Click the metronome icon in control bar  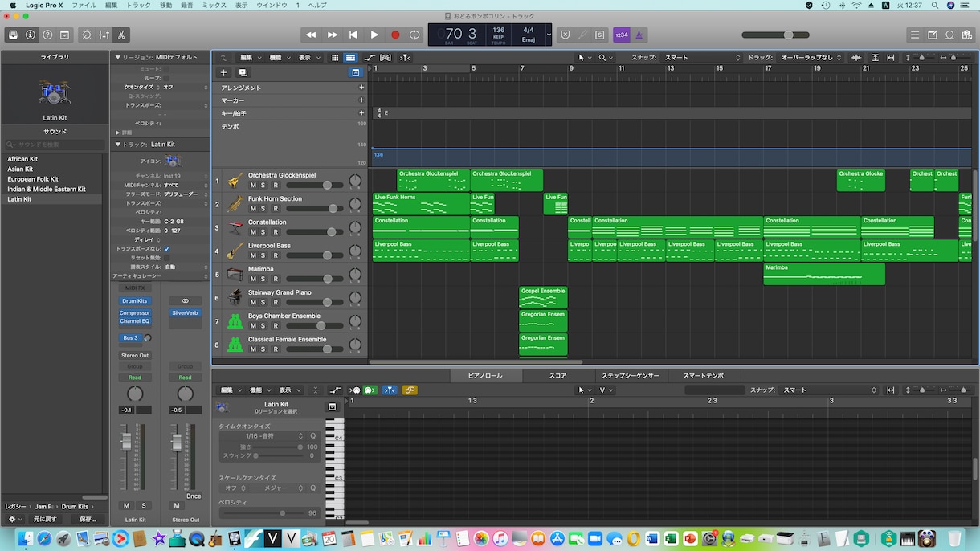click(x=639, y=35)
